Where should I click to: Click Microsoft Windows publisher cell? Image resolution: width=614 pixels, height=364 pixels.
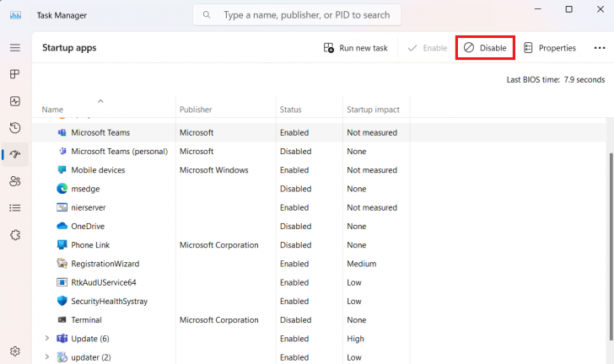tap(214, 170)
